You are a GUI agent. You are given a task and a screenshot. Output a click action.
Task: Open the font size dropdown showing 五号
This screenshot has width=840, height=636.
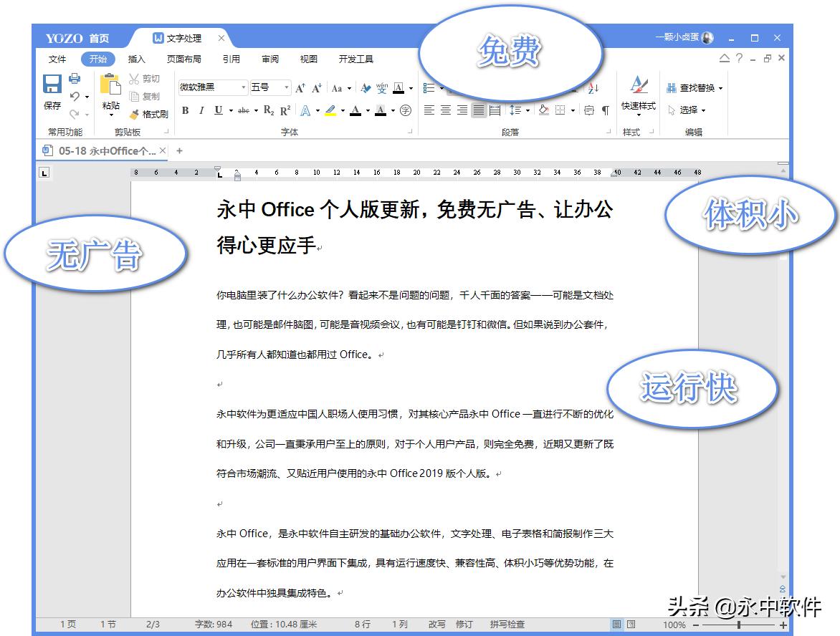(x=286, y=87)
